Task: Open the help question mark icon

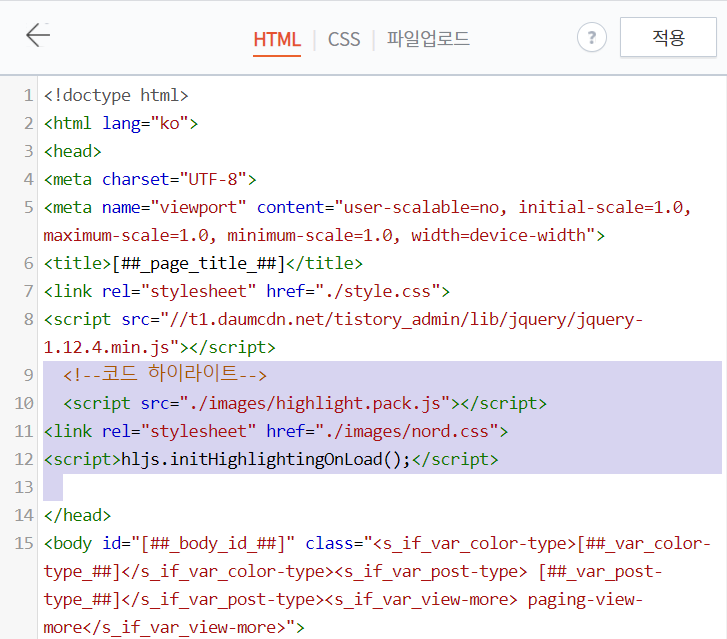Action: pos(592,37)
